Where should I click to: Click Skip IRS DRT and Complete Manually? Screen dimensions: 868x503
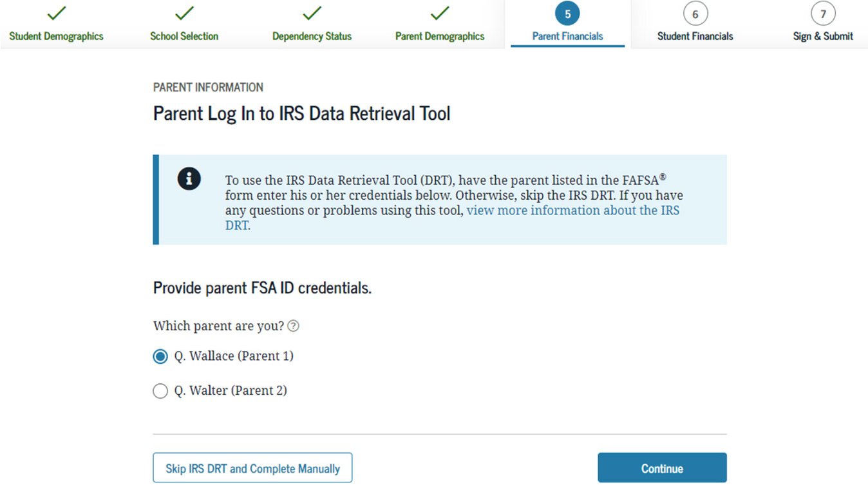click(252, 468)
